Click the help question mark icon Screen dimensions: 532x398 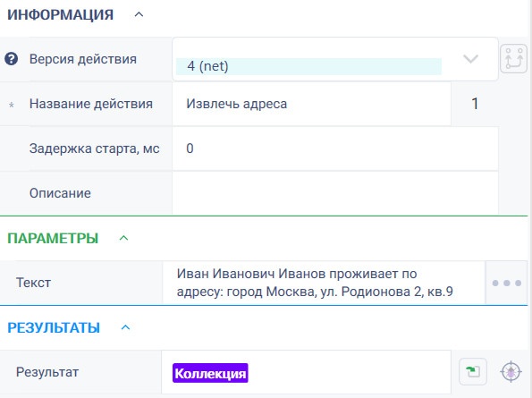pos(12,59)
